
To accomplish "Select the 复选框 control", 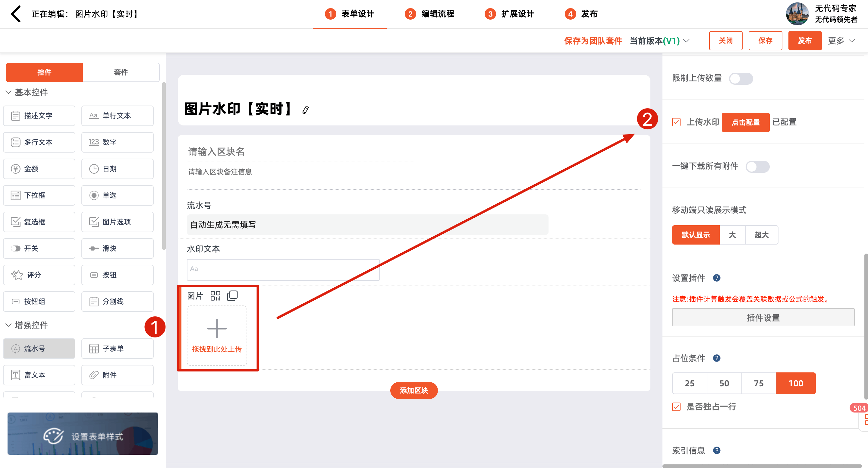I will [39, 222].
